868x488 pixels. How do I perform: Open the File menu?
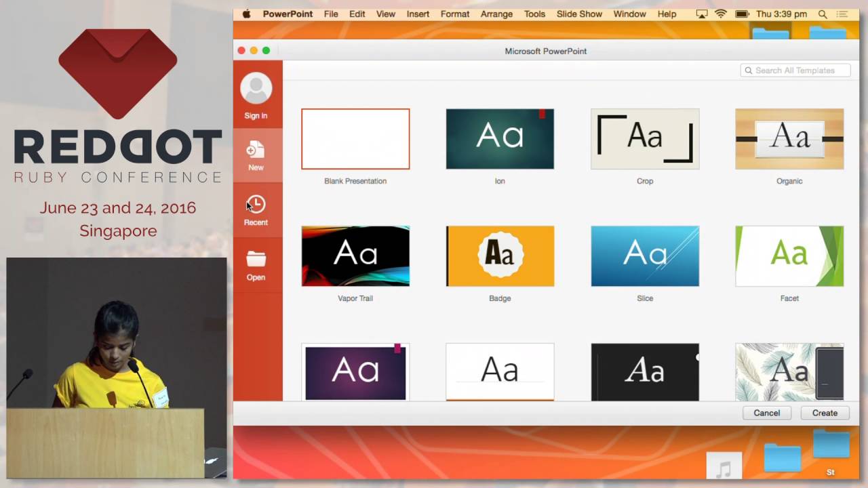pyautogui.click(x=331, y=14)
